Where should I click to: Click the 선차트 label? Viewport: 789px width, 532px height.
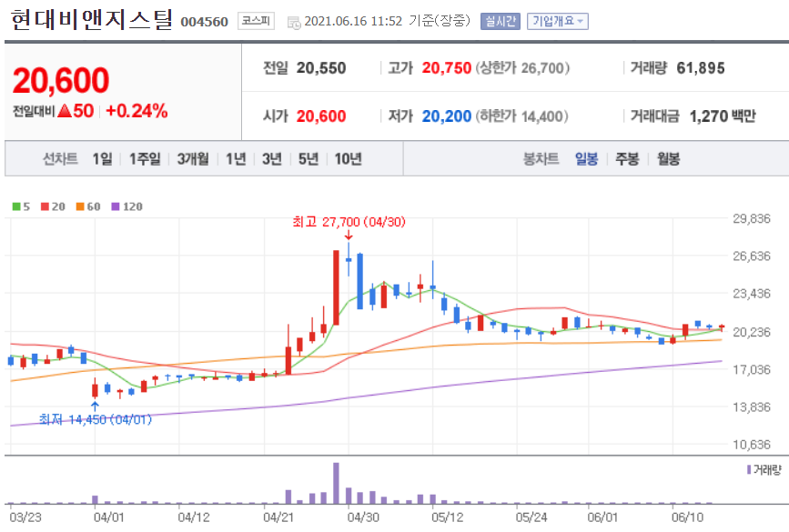(60, 159)
